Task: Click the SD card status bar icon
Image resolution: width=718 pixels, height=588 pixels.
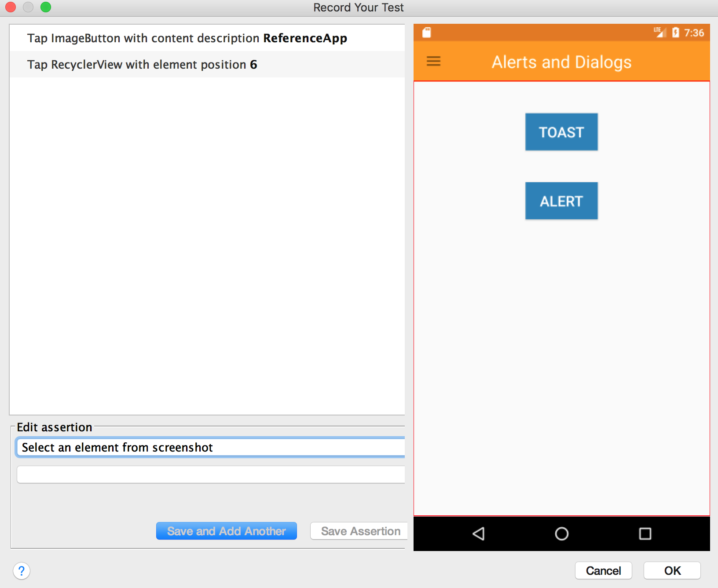Action: click(x=426, y=33)
